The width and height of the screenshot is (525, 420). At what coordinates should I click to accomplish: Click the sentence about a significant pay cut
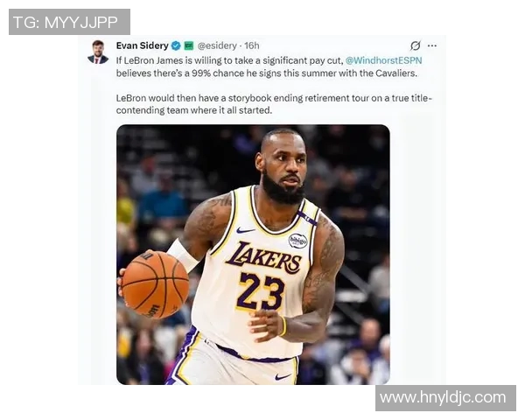tap(269, 66)
